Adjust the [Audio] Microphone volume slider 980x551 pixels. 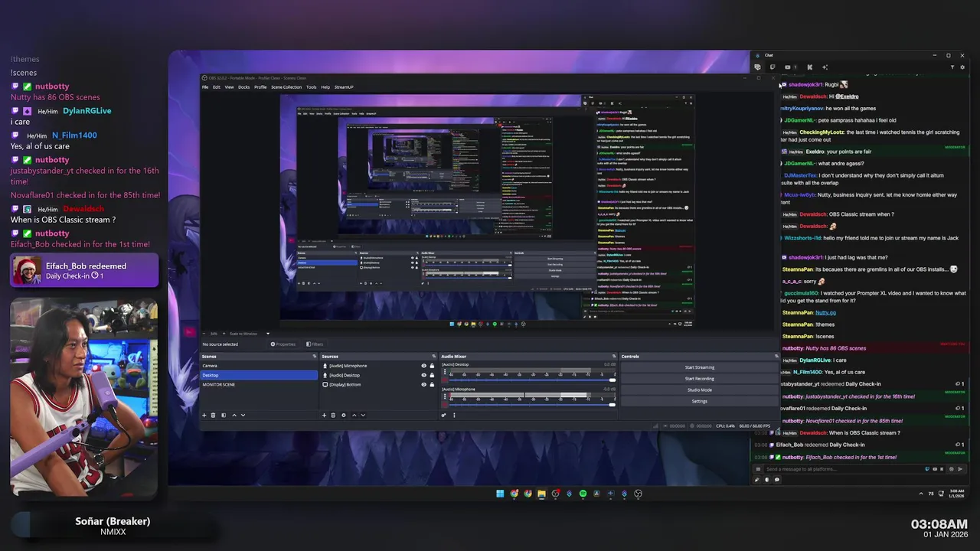(x=532, y=405)
